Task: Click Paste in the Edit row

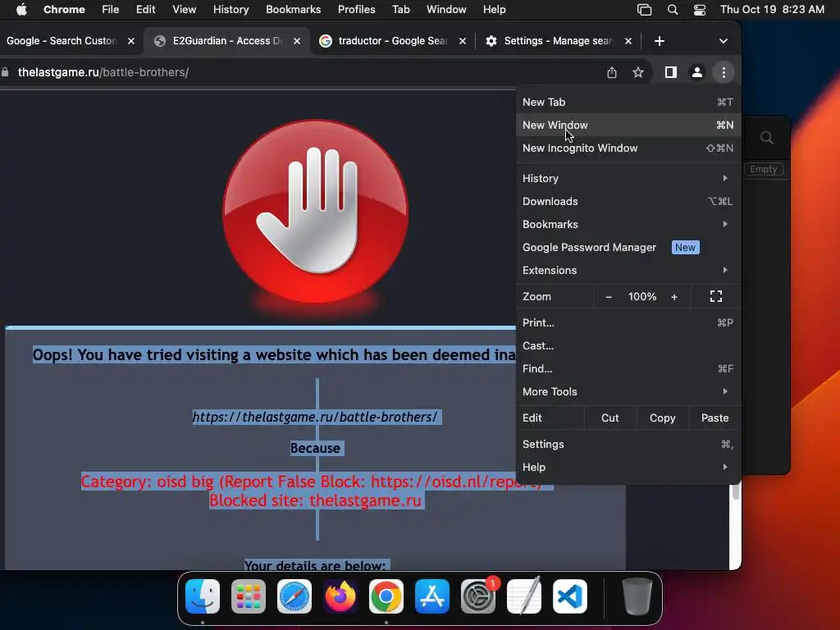Action: click(714, 418)
